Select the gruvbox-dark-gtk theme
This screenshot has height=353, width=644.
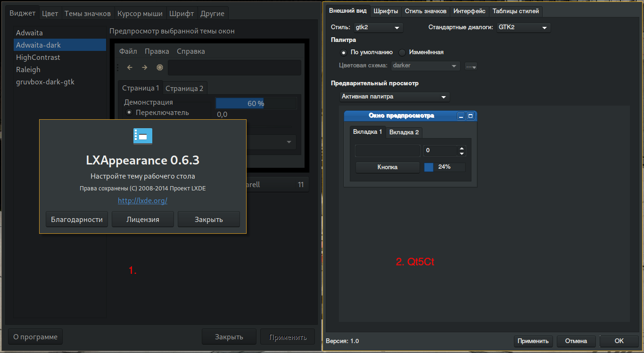pos(60,82)
